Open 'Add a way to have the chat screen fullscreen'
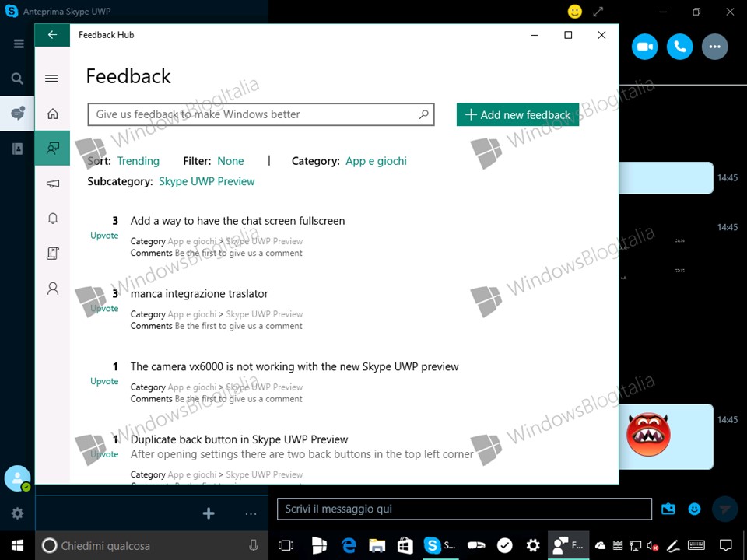The height and width of the screenshot is (560, 747). (x=237, y=220)
